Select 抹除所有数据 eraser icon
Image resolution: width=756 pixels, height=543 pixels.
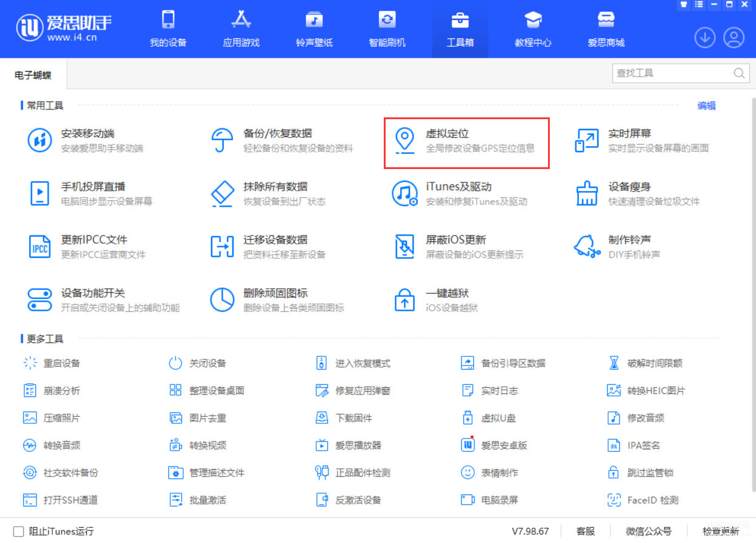222,193
